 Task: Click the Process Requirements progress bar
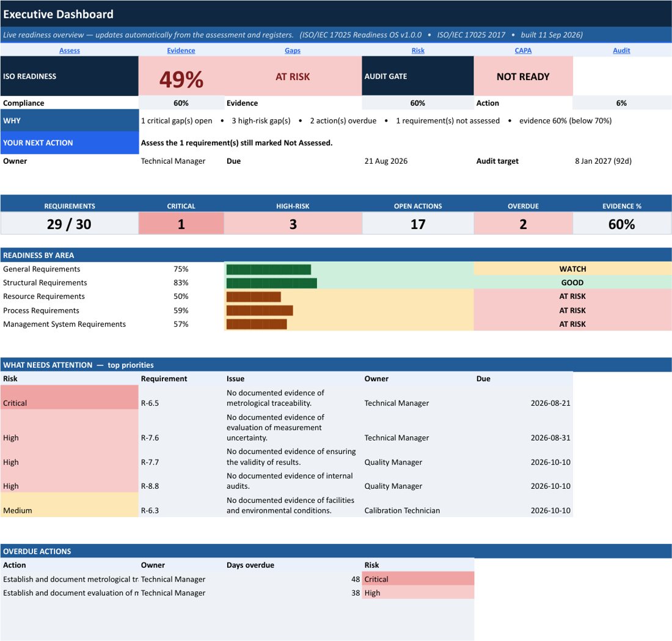(x=260, y=310)
